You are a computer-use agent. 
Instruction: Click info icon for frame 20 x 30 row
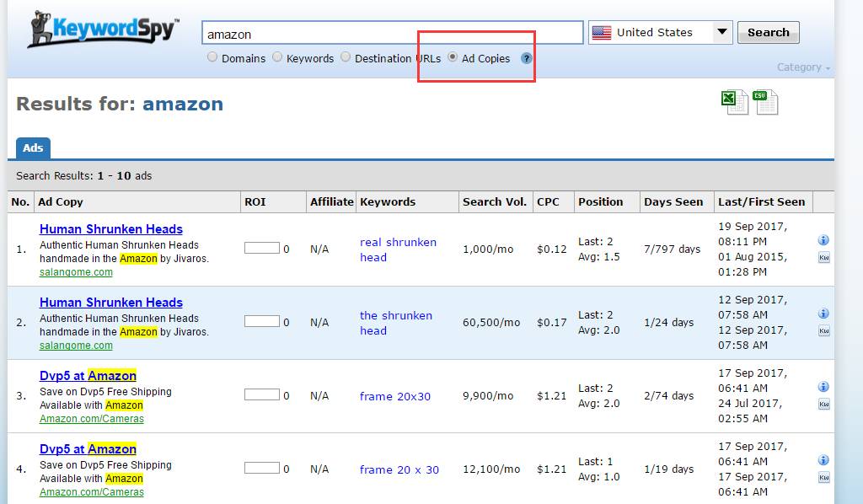[x=823, y=460]
